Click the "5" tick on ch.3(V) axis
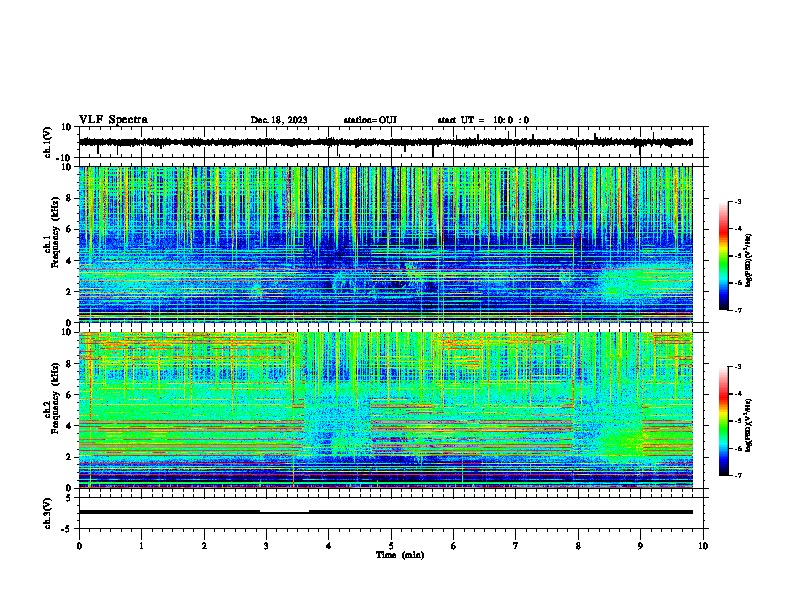This screenshot has height=612, width=792. tap(70, 498)
